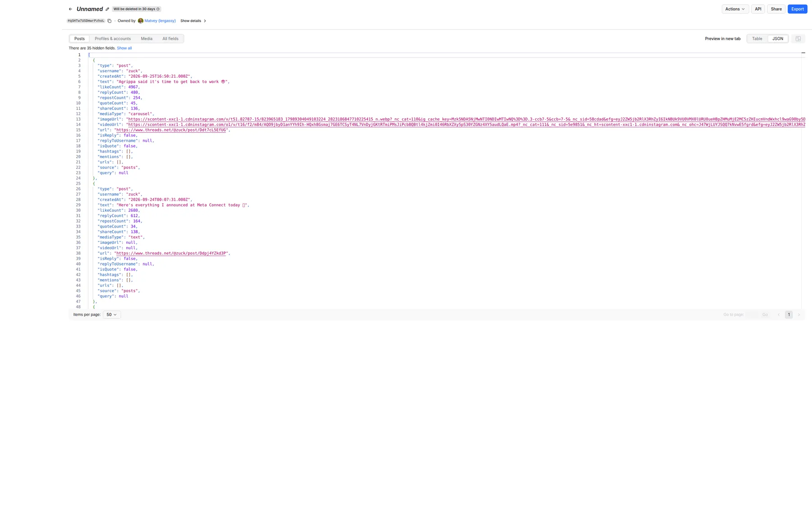Open the imageUrl link on line 13
The height and width of the screenshot is (508, 812).
click(x=466, y=119)
